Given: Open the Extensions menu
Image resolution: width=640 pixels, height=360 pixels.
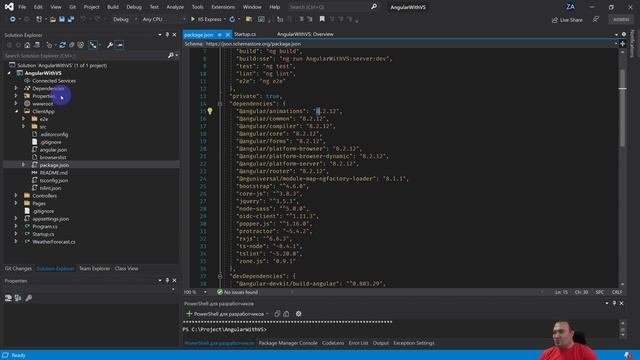Looking at the screenshot, I should (x=223, y=7).
